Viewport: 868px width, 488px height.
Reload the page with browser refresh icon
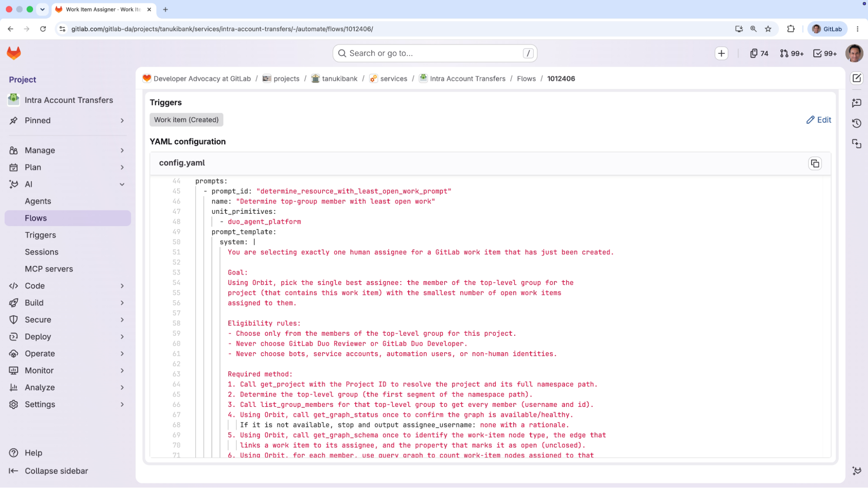(x=43, y=29)
